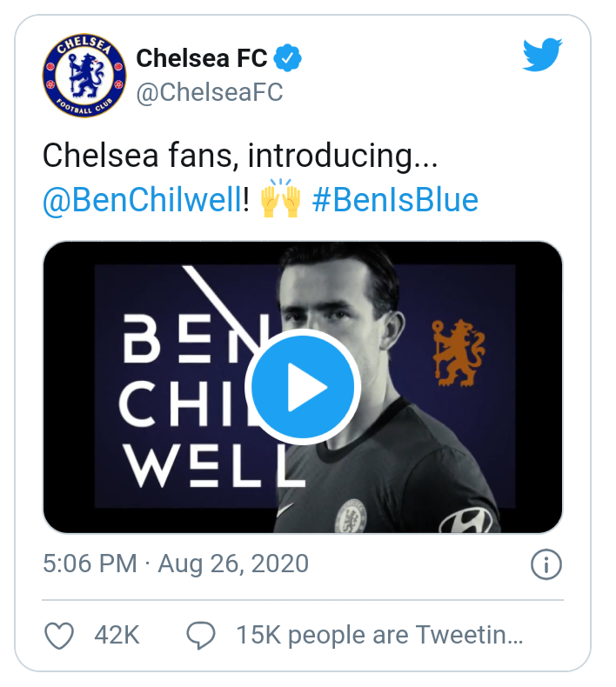Image resolution: width=616 pixels, height=687 pixels.
Task: Open the 5:06 PM Aug 26, 2020 timestamp
Action: 176,564
